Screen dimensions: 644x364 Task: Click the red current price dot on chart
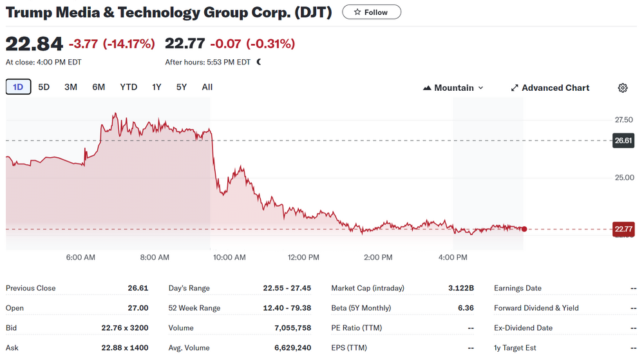click(524, 229)
